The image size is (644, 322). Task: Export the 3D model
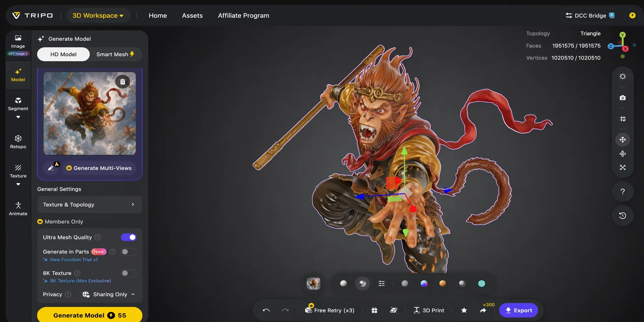[519, 310]
